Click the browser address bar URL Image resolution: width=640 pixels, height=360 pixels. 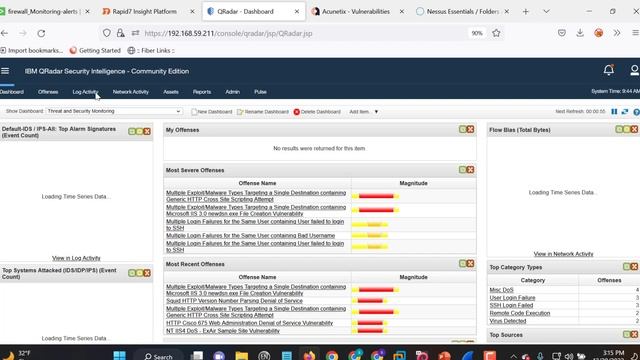click(x=228, y=33)
